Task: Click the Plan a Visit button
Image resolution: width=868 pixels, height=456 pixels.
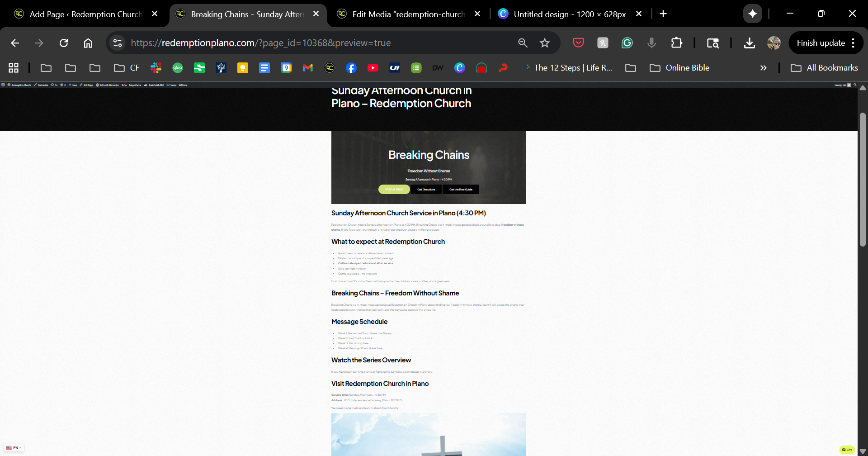Action: 394,190
